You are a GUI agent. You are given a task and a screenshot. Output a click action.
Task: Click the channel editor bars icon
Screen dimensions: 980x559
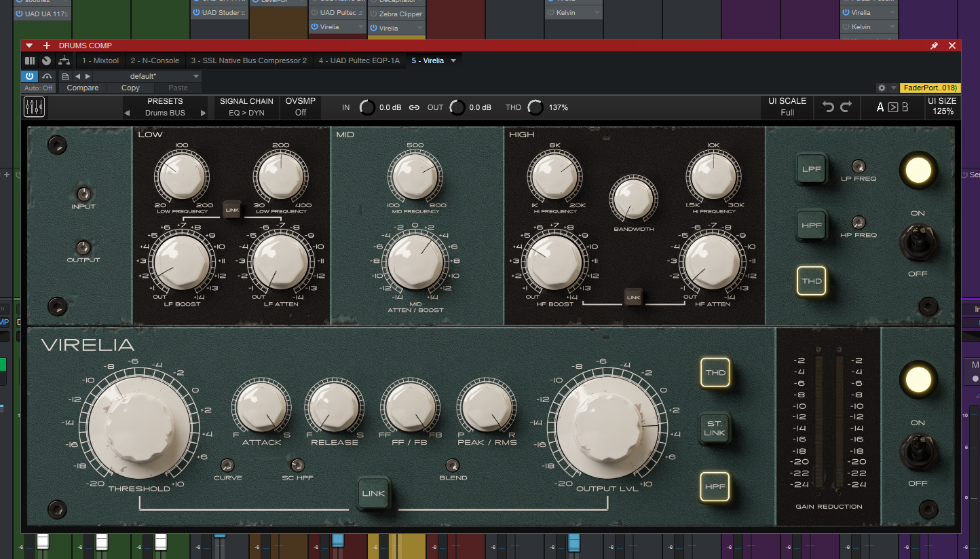click(30, 60)
